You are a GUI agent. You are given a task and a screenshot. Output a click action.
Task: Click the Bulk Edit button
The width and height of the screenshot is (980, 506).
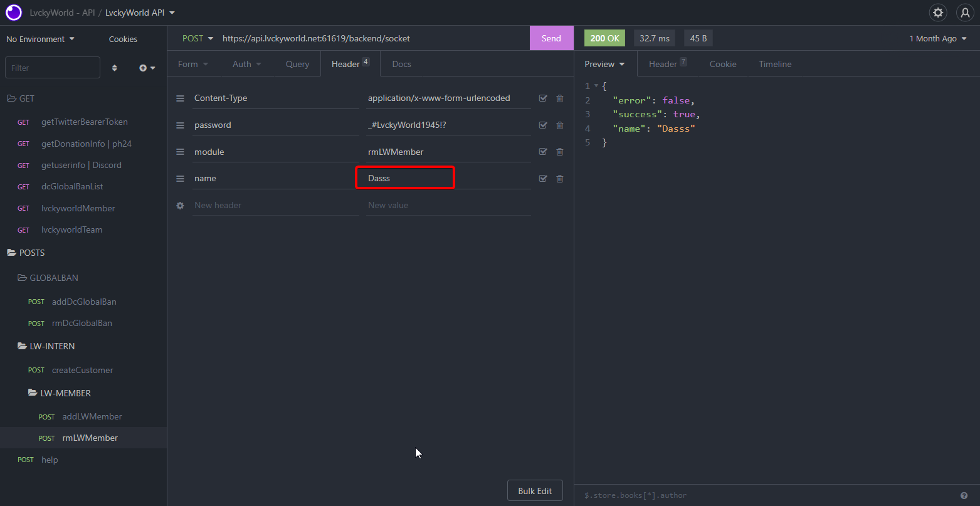point(535,491)
